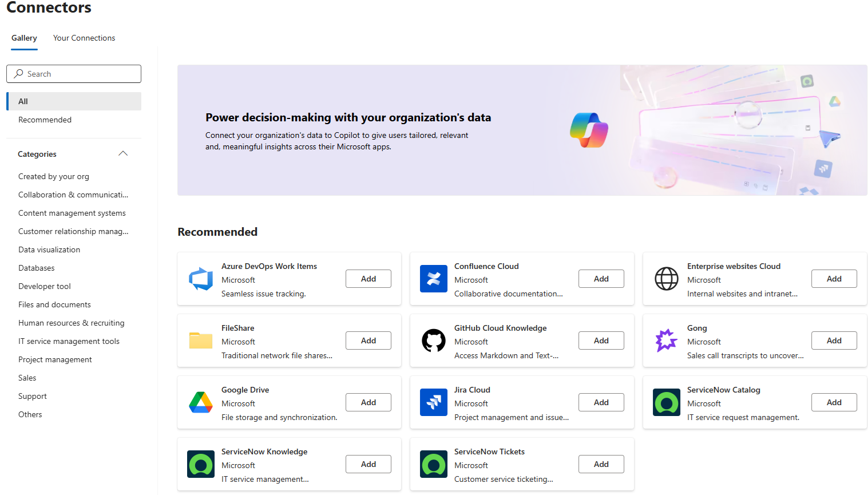Click the ServiceNow Catalog icon

(667, 402)
